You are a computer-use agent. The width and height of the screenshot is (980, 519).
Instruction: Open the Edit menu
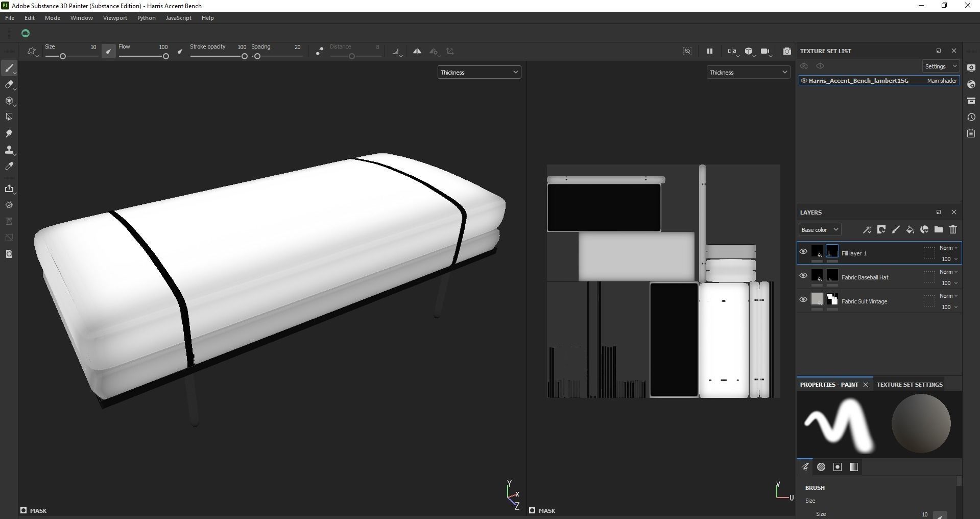[30, 18]
